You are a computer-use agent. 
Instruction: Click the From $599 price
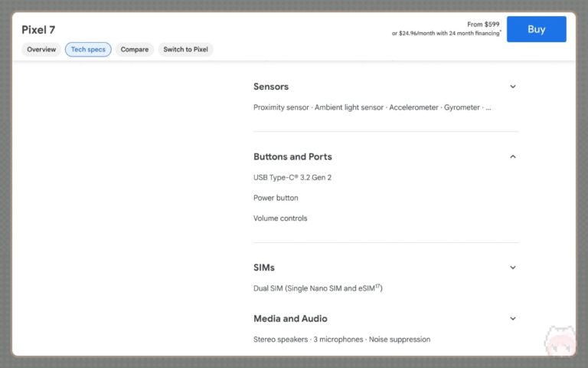483,25
